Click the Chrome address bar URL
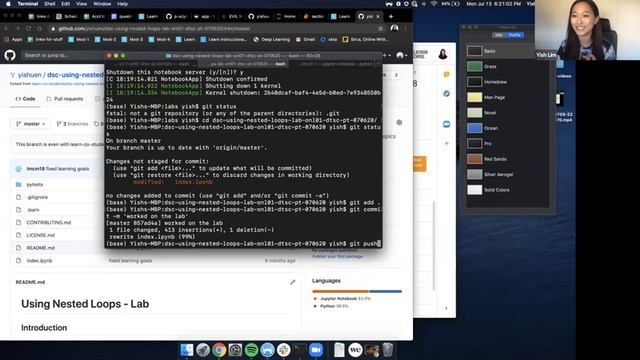This screenshot has width=640, height=360. point(154,29)
